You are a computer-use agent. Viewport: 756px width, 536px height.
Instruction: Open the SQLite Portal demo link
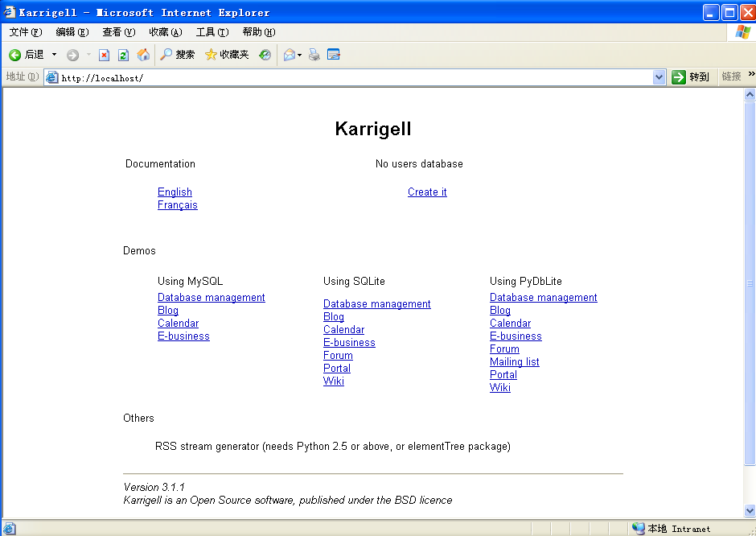(337, 368)
